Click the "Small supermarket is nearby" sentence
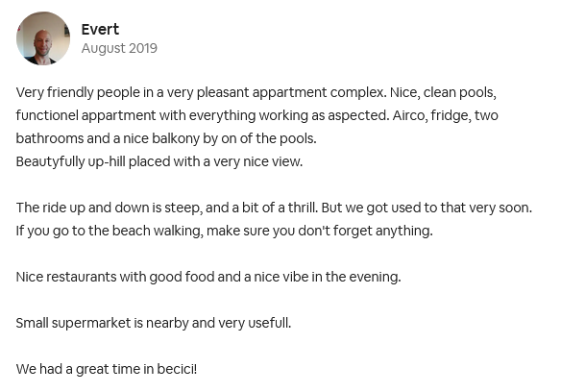This screenshot has height=392, width=561. (x=154, y=323)
